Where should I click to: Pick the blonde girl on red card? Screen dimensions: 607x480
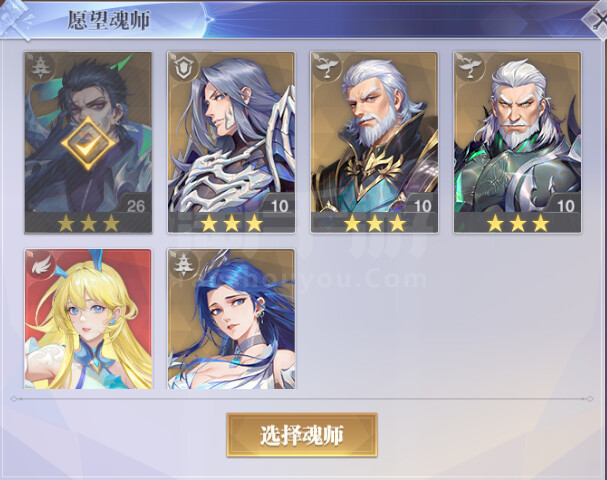pyautogui.click(x=88, y=319)
